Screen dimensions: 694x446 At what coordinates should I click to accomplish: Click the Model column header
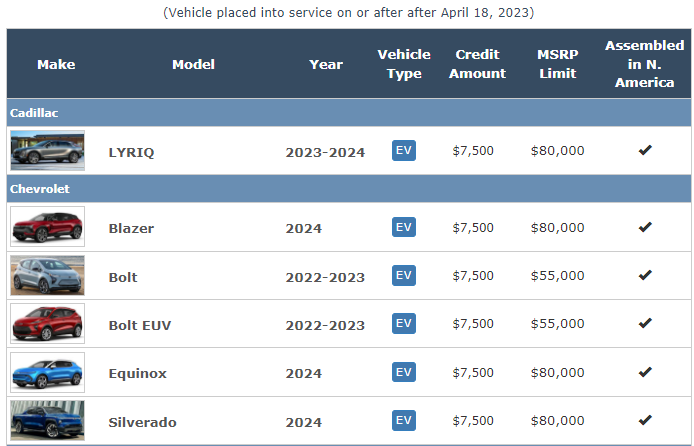click(193, 65)
